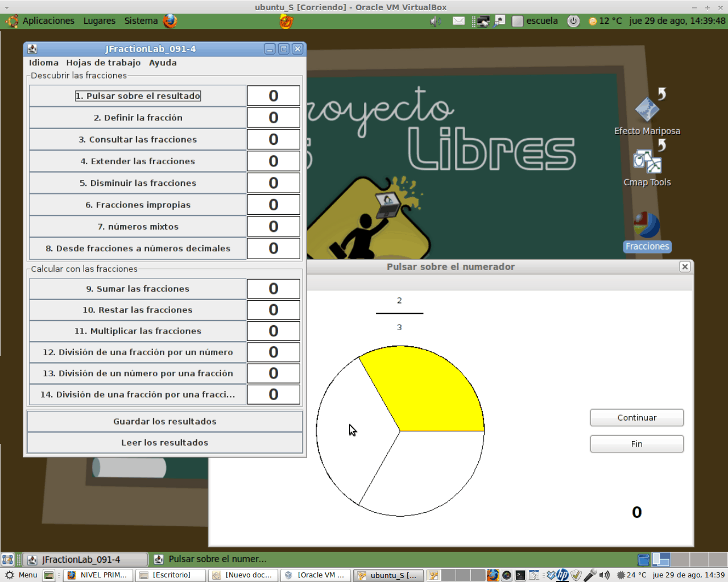Open the Idioma menu
Viewport: 728px width, 582px height.
[44, 63]
